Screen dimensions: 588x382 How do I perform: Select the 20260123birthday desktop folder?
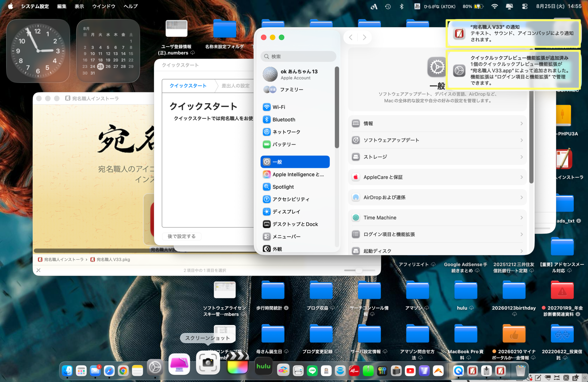pos(514,298)
